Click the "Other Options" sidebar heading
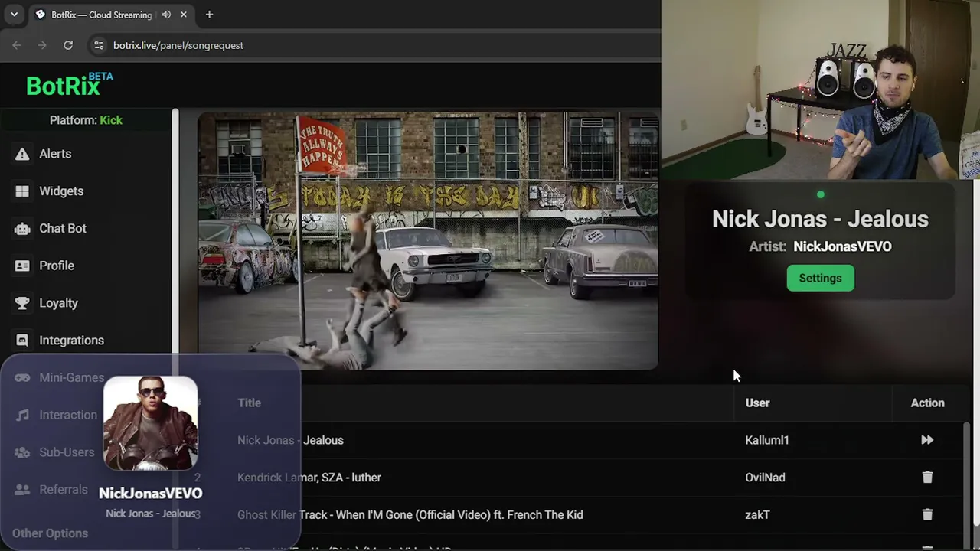 [50, 533]
